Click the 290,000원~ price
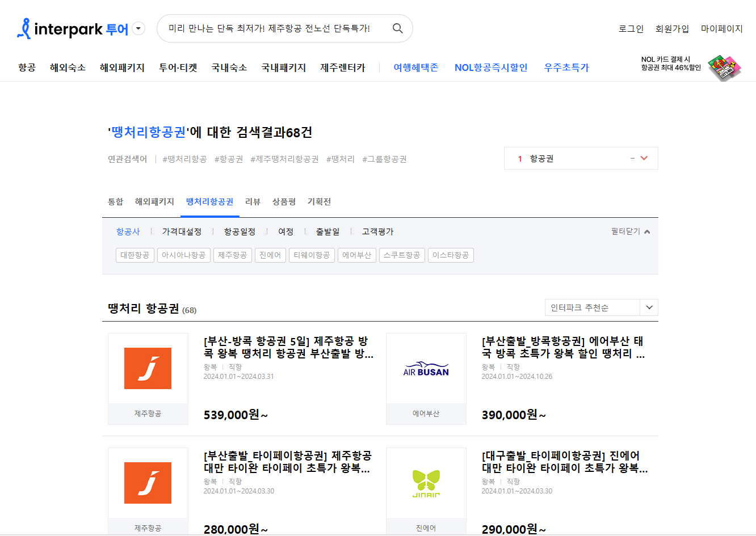The height and width of the screenshot is (536, 756). 514,529
